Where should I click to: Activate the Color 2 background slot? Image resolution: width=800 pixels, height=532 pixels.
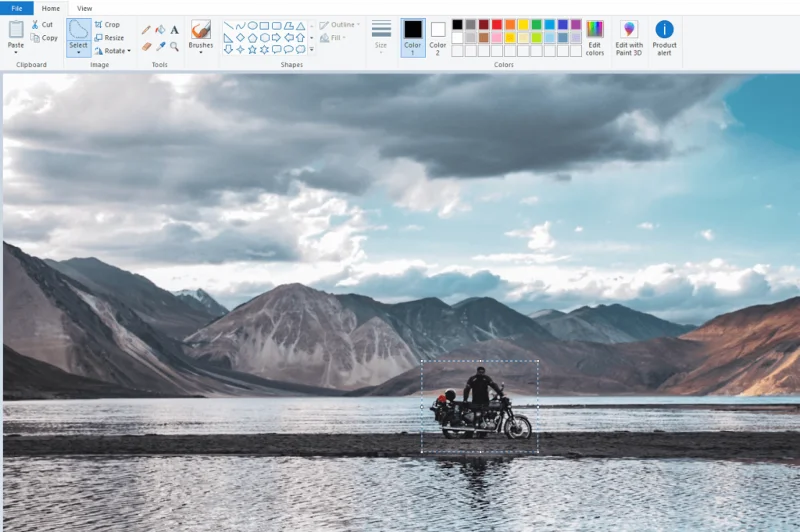(437, 38)
